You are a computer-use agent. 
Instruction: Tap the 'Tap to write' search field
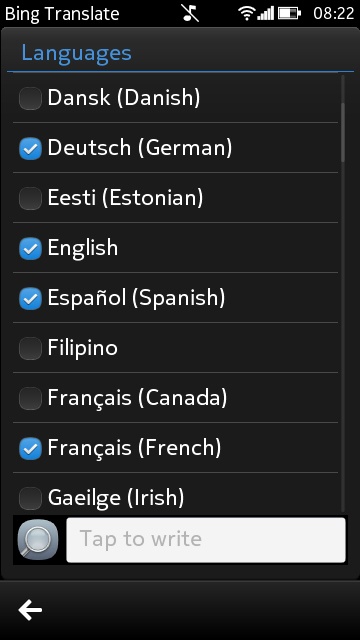point(206,540)
